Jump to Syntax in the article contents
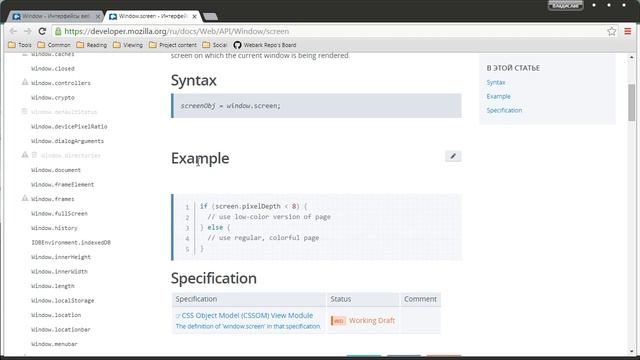The height and width of the screenshot is (360, 640). (496, 82)
